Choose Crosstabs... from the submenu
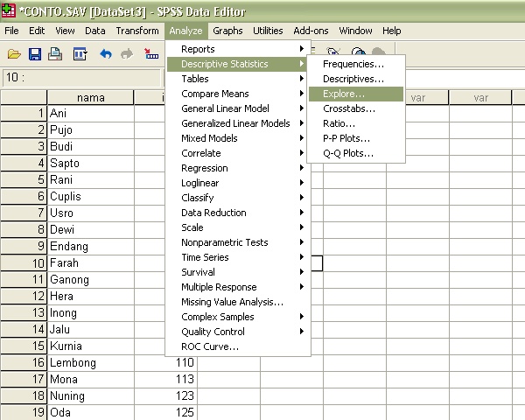The width and height of the screenshot is (525, 420). tap(356, 108)
